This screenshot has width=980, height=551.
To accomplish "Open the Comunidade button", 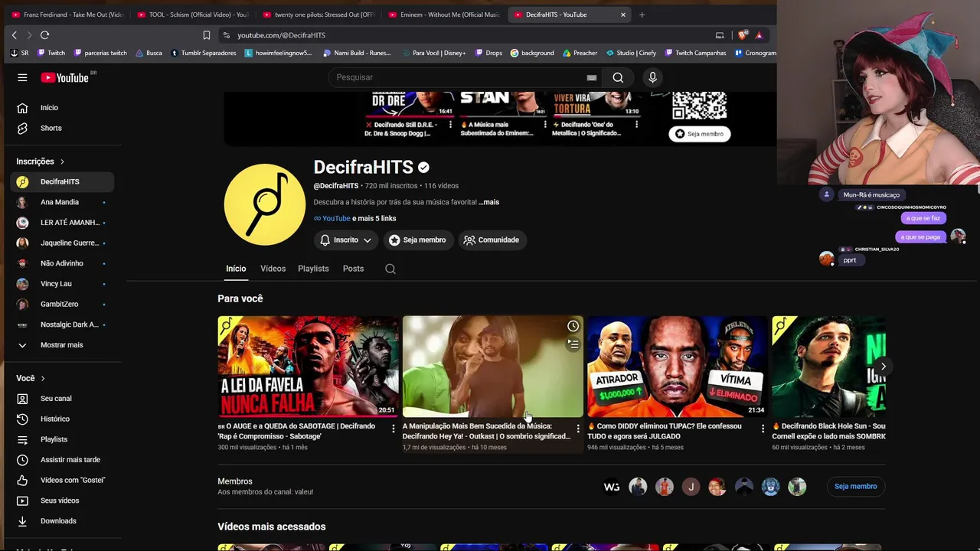I will pyautogui.click(x=492, y=240).
